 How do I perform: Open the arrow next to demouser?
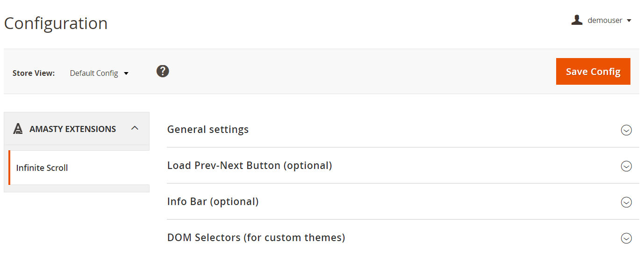[x=629, y=21]
